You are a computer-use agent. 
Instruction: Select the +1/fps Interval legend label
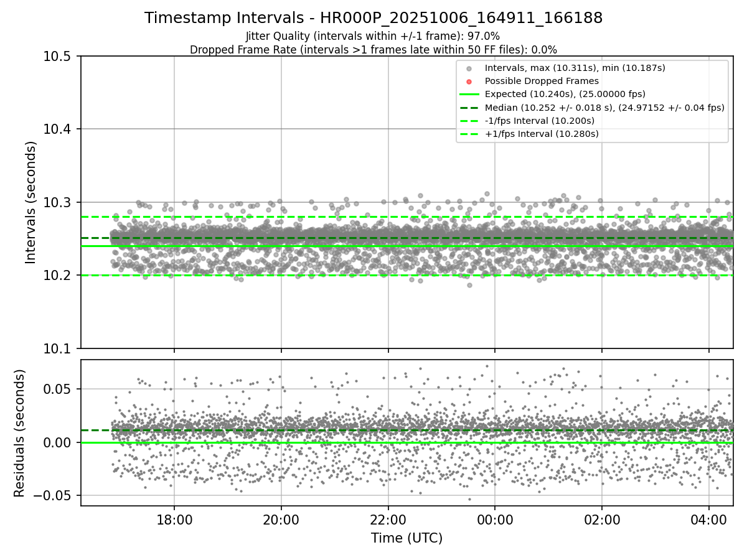(540, 134)
